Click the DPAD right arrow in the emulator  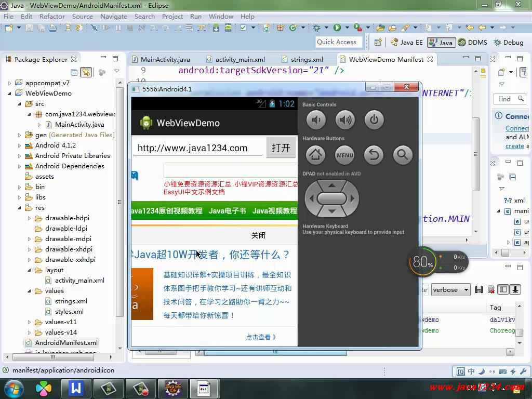353,198
